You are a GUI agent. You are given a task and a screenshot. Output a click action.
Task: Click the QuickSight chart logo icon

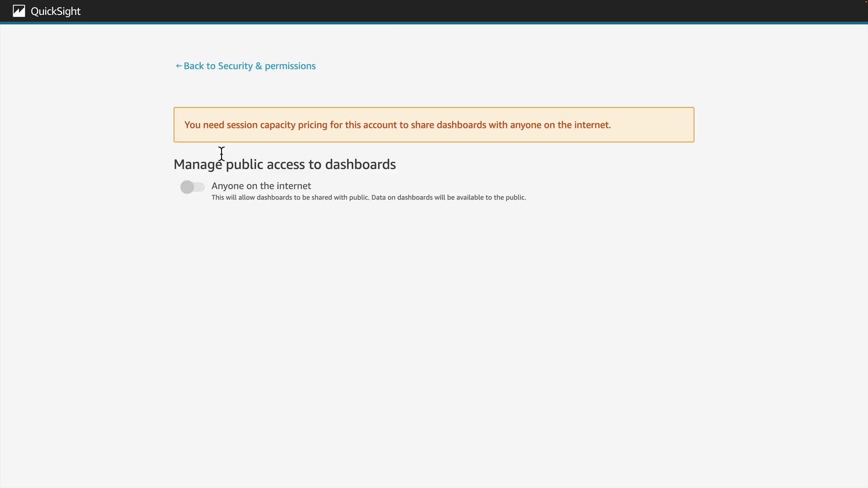tap(19, 11)
